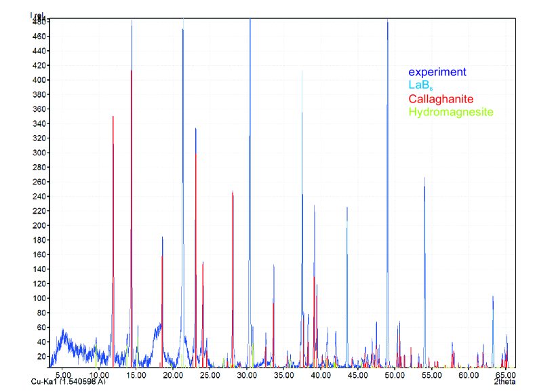Click the 480 tick label on the y-axis

39,22
